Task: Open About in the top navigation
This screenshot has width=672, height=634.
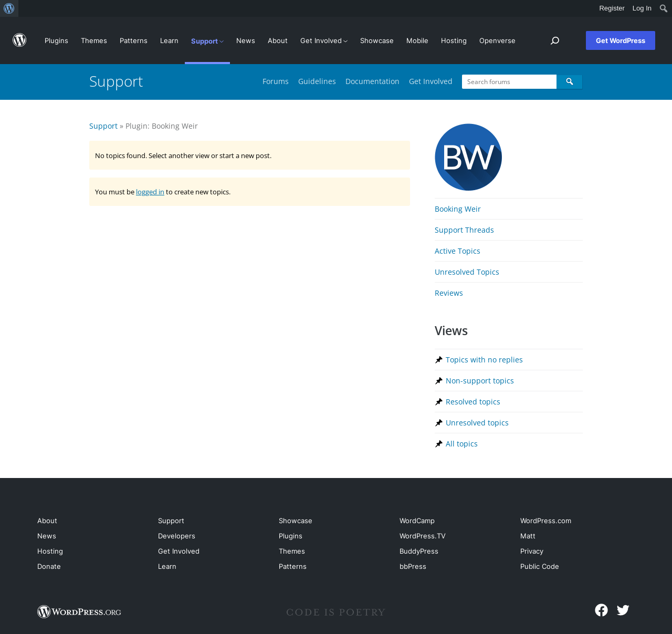Action: point(278,40)
